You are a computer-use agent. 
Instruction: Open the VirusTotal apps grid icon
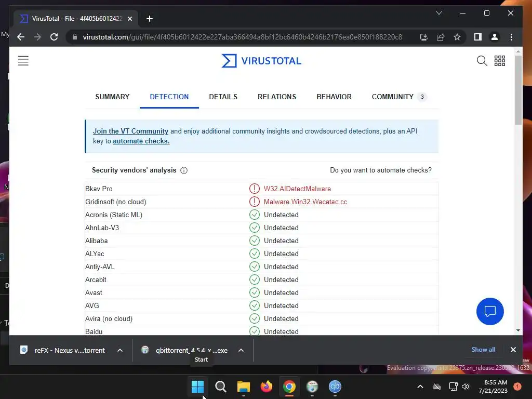[x=499, y=61]
